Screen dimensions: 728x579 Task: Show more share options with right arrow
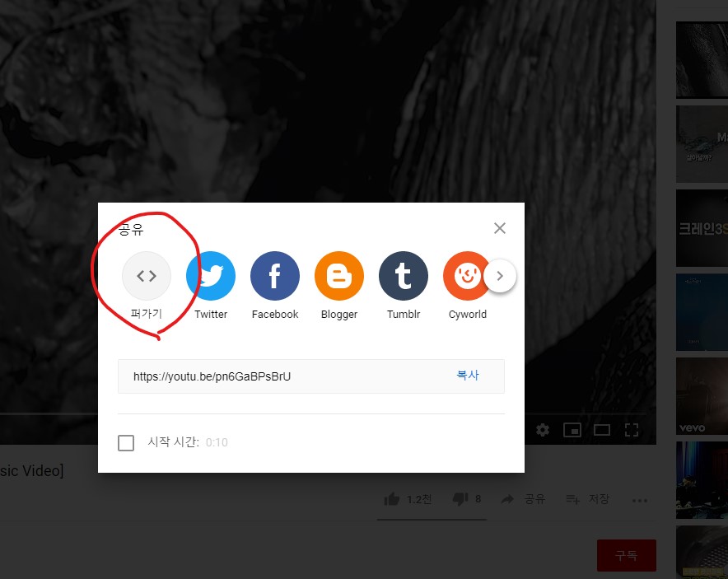(x=500, y=276)
